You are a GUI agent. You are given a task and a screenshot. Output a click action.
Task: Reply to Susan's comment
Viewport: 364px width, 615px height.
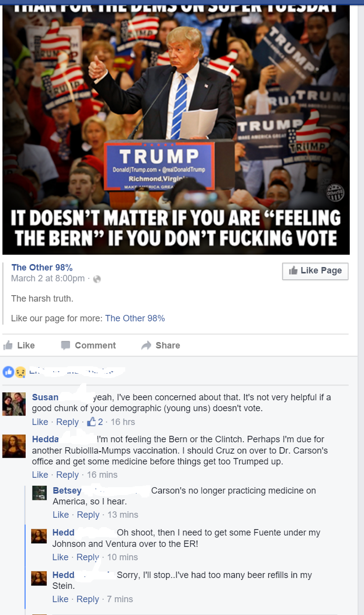(68, 422)
